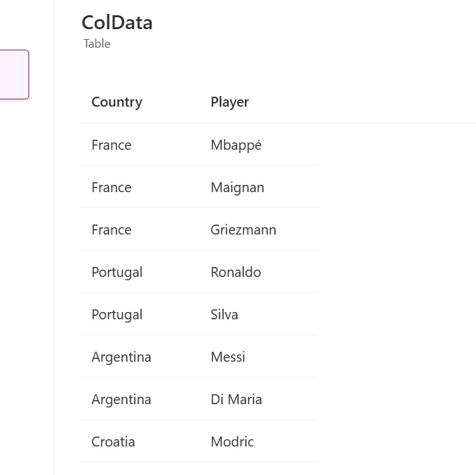Image resolution: width=476 pixels, height=475 pixels.
Task: Click the ColData table title
Action: (117, 23)
